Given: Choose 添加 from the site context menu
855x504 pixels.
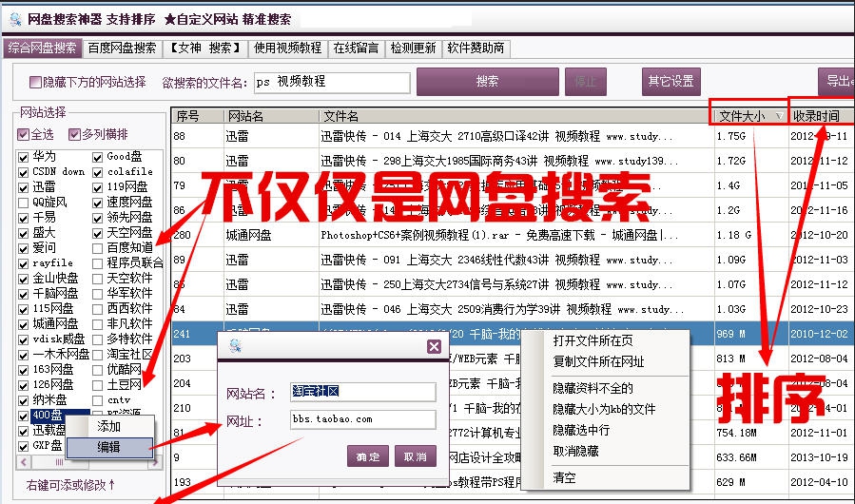Looking at the screenshot, I should 109,427.
